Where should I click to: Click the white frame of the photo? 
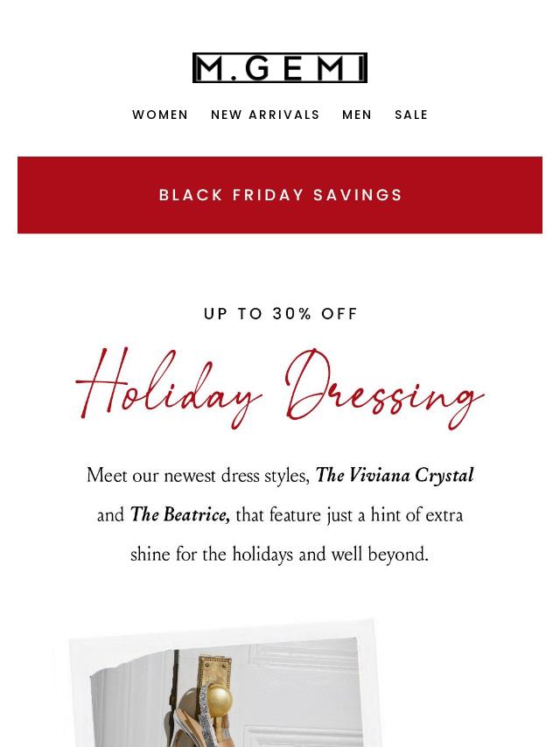[x=80, y=691]
